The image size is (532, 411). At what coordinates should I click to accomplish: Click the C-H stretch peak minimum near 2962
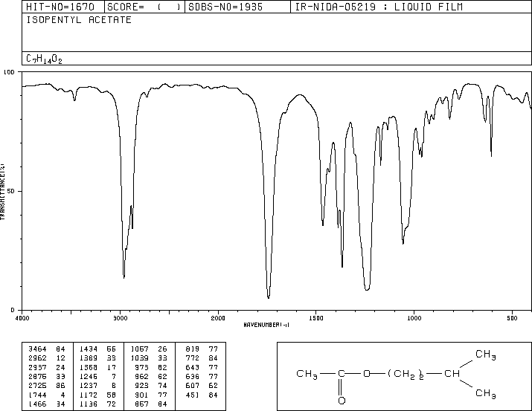(124, 277)
